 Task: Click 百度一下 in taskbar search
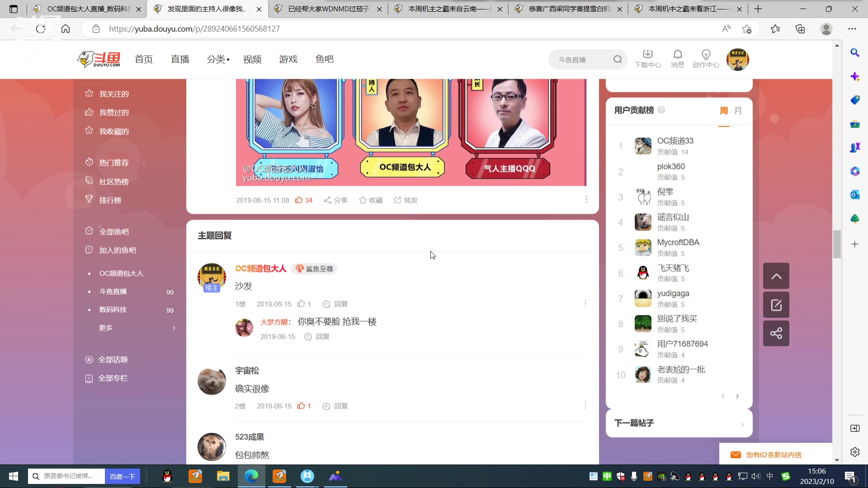123,476
